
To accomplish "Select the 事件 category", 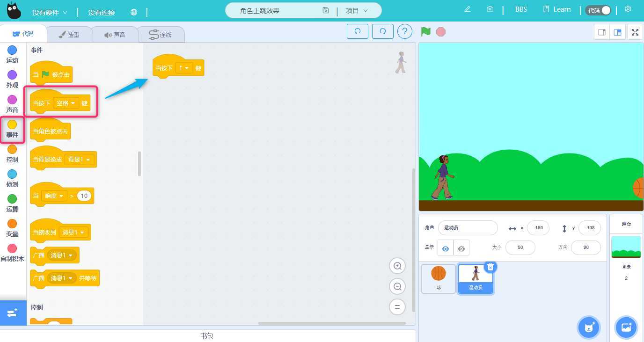I will [12, 129].
